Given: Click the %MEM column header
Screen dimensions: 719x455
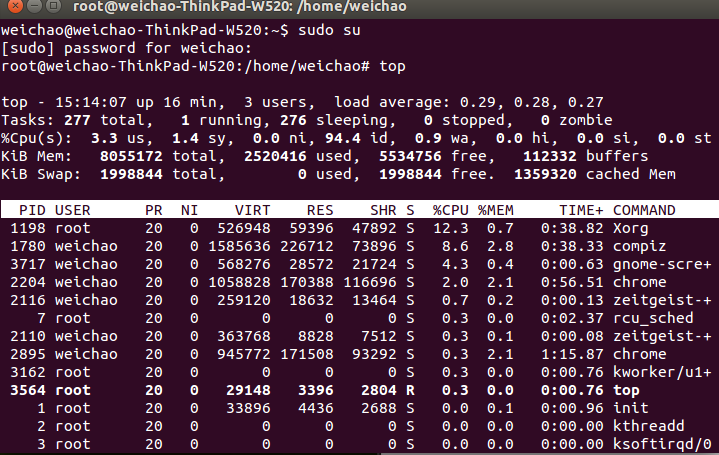Looking at the screenshot, I should pyautogui.click(x=496, y=210).
